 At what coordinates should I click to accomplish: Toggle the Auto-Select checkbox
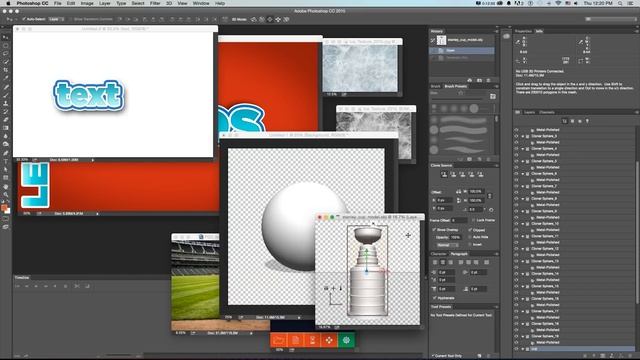24,19
